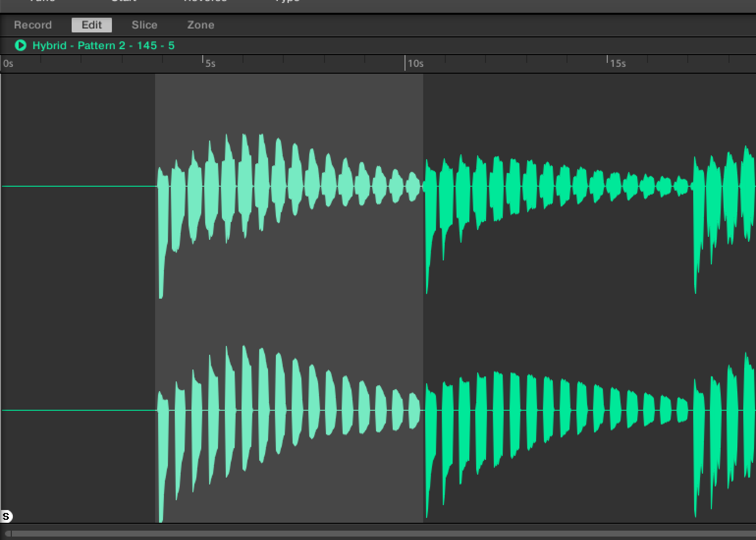This screenshot has width=756, height=540.
Task: Grab the left zoom handle of the scrollbar
Action: [x=8, y=534]
